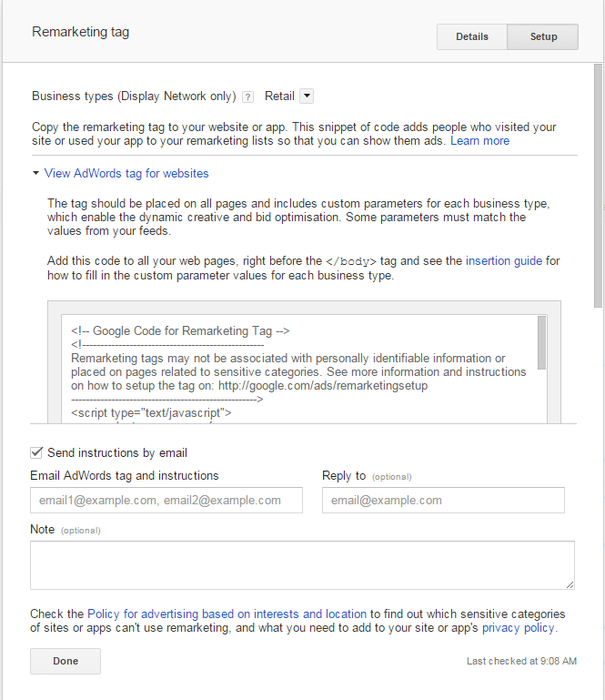Click inside the remarketing tag code box
The width and height of the screenshot is (605, 700).
[300, 364]
